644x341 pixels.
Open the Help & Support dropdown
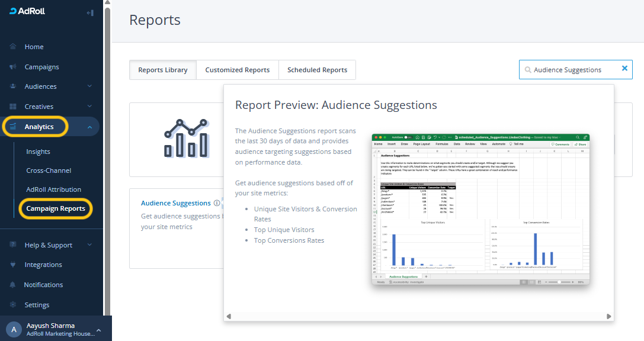pos(89,245)
